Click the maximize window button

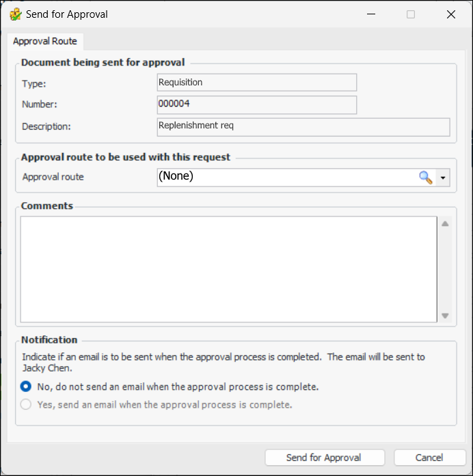click(x=411, y=14)
